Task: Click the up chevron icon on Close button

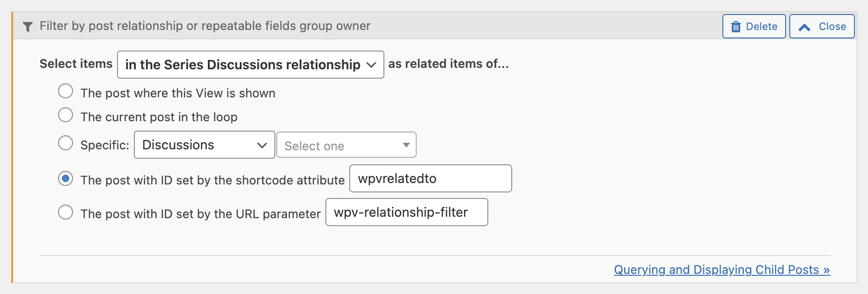Action: coord(804,27)
